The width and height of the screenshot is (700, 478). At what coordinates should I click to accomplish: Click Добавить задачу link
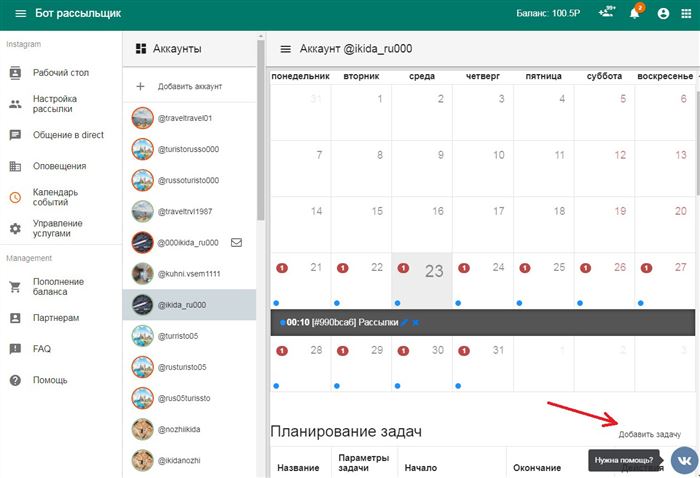pyautogui.click(x=650, y=434)
